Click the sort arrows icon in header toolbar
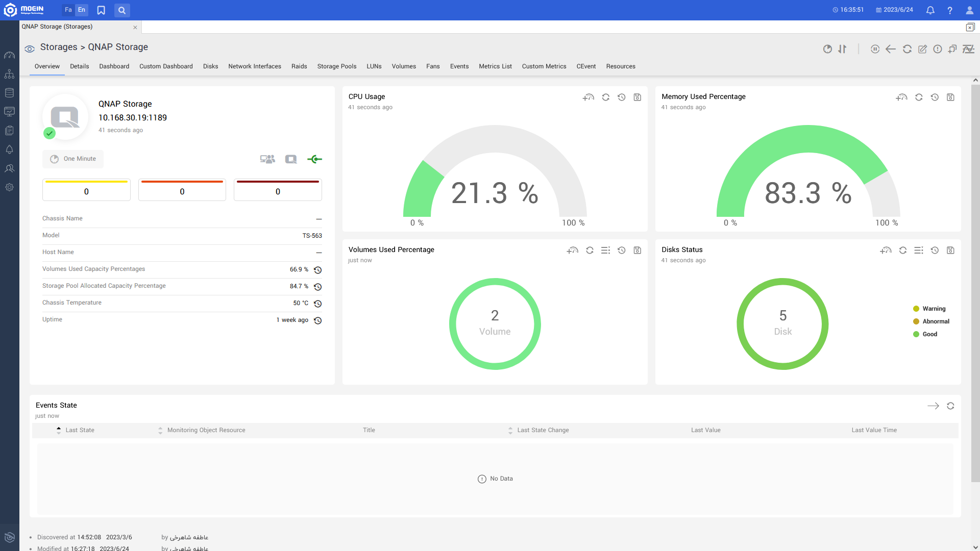This screenshot has height=551, width=980. [842, 49]
